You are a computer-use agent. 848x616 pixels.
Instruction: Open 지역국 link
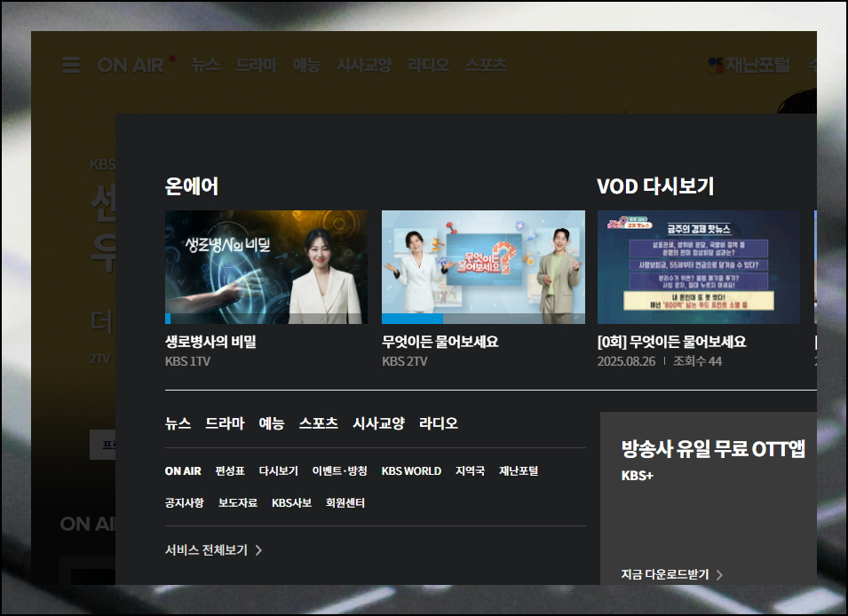(x=470, y=471)
